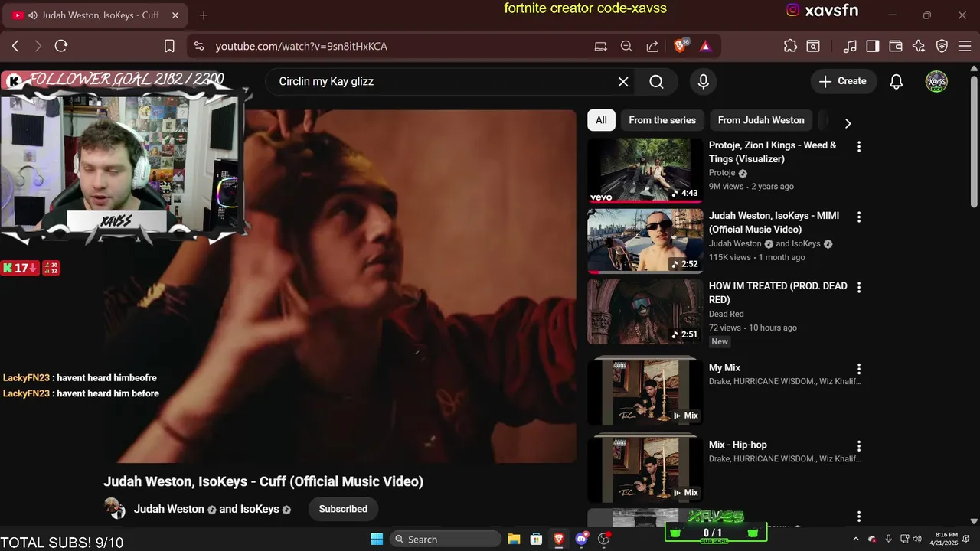
Task: Open YouTube notifications bell
Action: (x=897, y=81)
